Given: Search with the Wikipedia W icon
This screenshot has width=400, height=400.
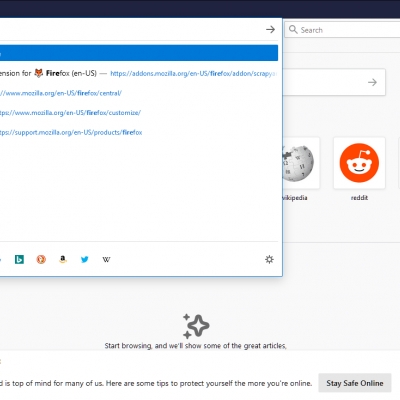Looking at the screenshot, I should coord(106,259).
